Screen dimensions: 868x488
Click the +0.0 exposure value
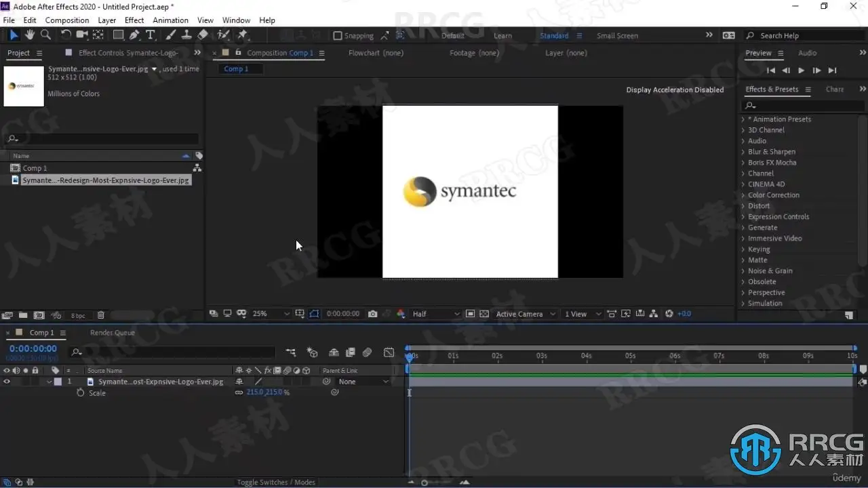(x=684, y=314)
